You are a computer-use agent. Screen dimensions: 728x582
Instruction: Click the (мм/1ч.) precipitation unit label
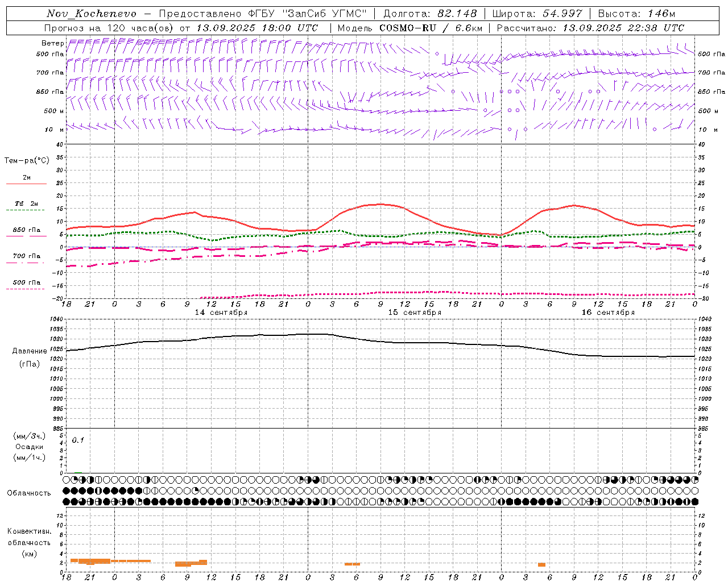(30, 458)
